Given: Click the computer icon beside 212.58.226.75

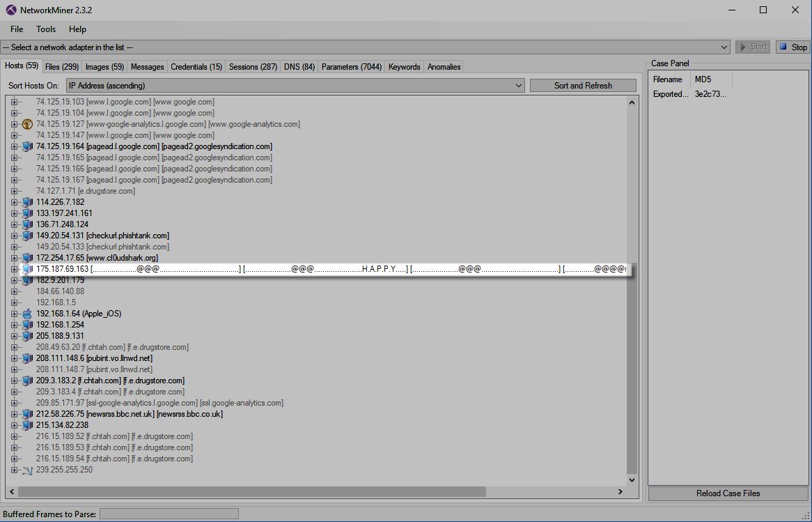Looking at the screenshot, I should pyautogui.click(x=27, y=414).
